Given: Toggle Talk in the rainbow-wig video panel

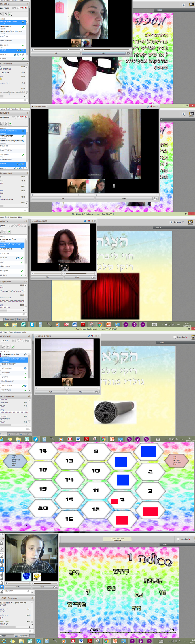Looking at the screenshot, I should (x=63, y=199).
